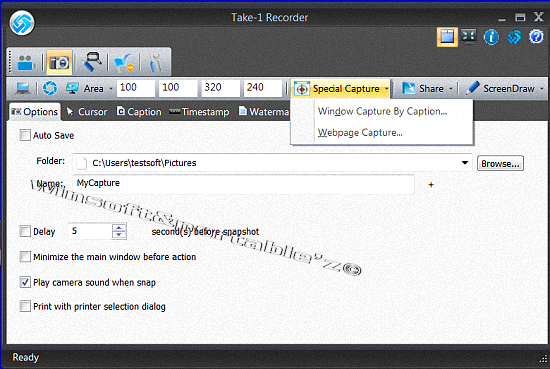550x369 pixels.
Task: Expand the ScreenDraw dropdown arrow
Action: [x=542, y=89]
